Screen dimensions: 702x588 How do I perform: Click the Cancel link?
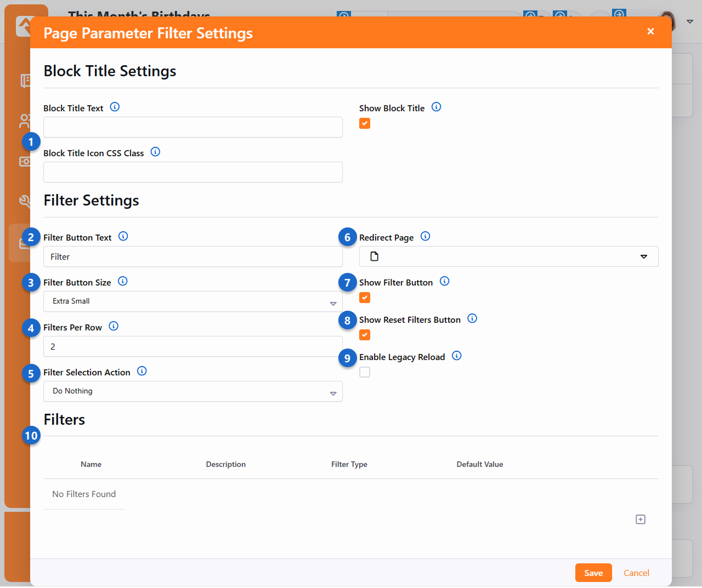pos(636,573)
